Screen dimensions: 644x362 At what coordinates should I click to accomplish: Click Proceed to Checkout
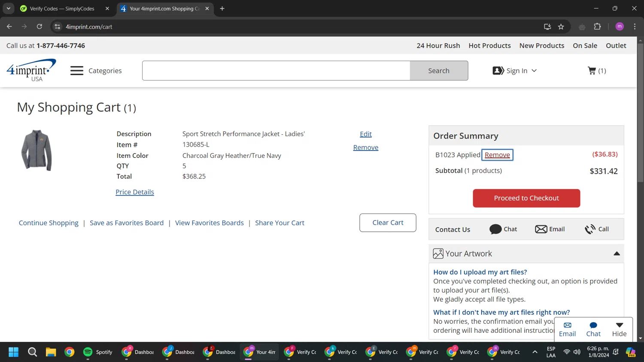coord(526,198)
